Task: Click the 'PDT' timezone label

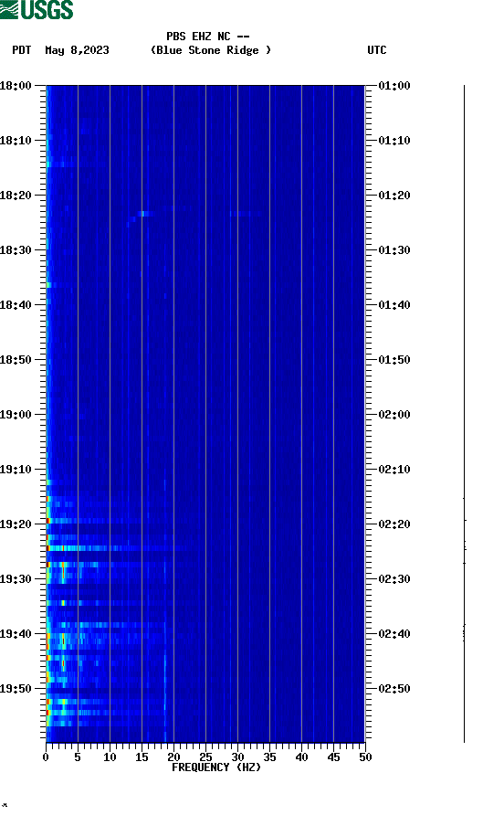Action: tap(22, 50)
